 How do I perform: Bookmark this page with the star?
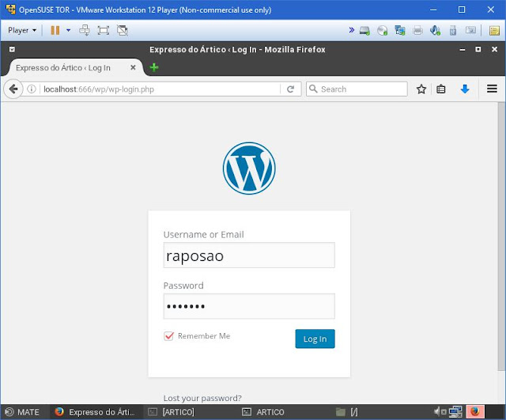coord(421,89)
